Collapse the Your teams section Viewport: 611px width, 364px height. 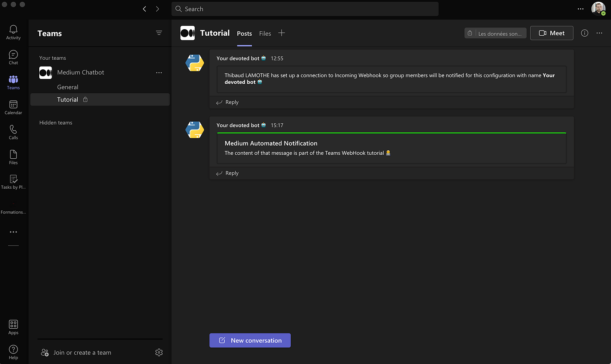coord(52,58)
